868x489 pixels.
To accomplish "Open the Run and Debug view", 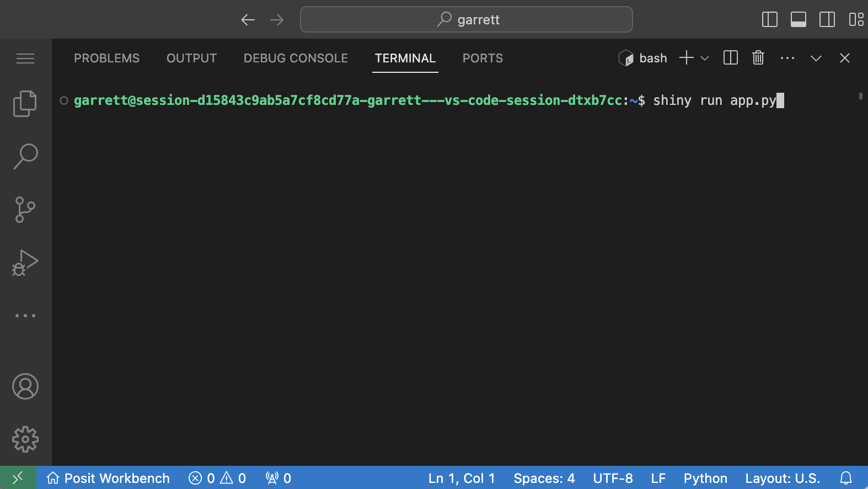I will coord(25,263).
